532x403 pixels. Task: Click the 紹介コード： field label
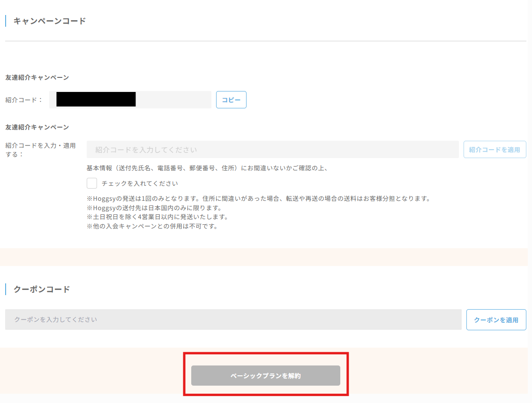click(24, 100)
